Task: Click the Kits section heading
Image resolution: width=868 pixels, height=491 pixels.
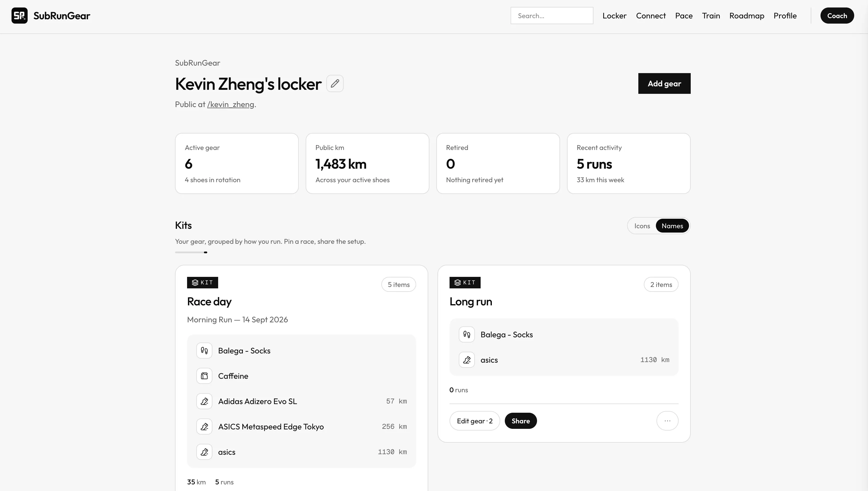Action: (x=183, y=225)
